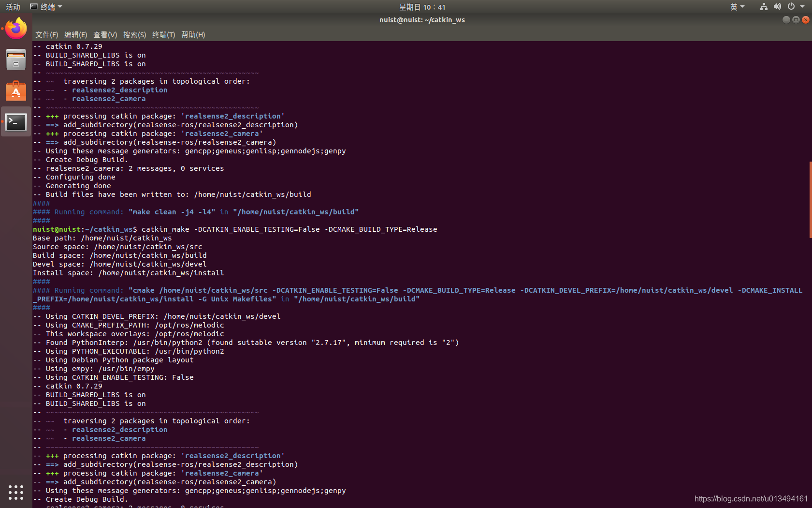Expand the 终端 application menu in the top bar
Viewport: 812px width, 508px height.
click(x=46, y=7)
